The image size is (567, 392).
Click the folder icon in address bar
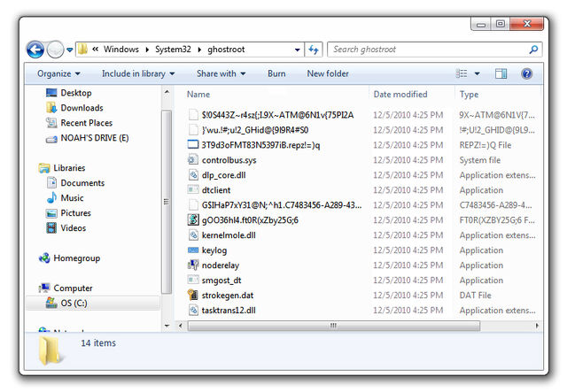pos(83,50)
